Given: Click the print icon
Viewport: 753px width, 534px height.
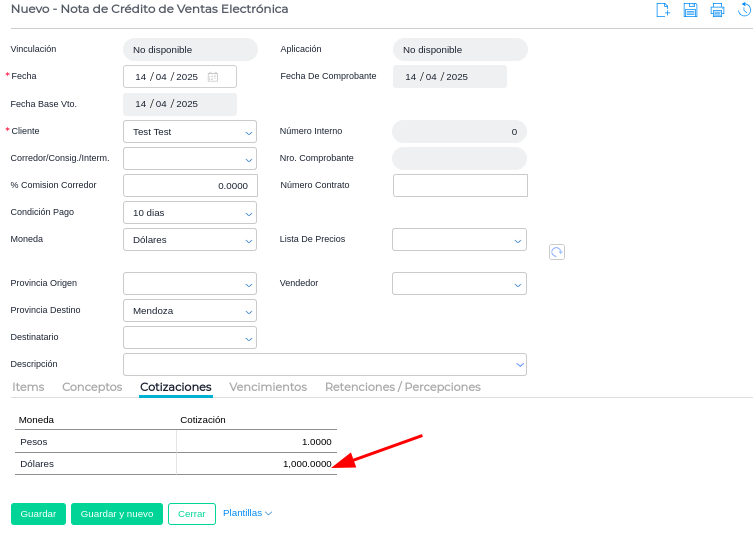Looking at the screenshot, I should 717,10.
